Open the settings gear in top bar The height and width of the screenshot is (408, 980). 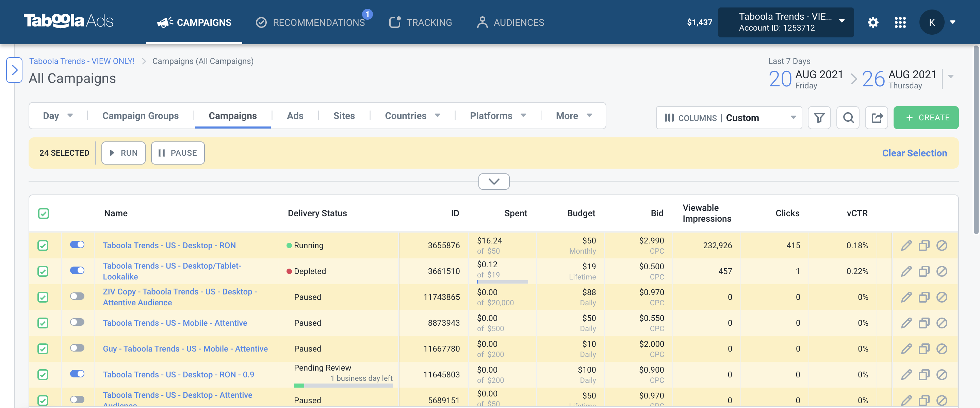[x=873, y=22]
